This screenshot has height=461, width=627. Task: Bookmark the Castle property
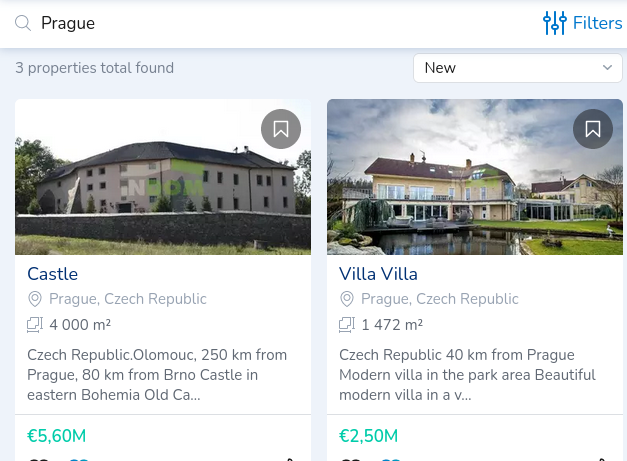click(x=281, y=129)
